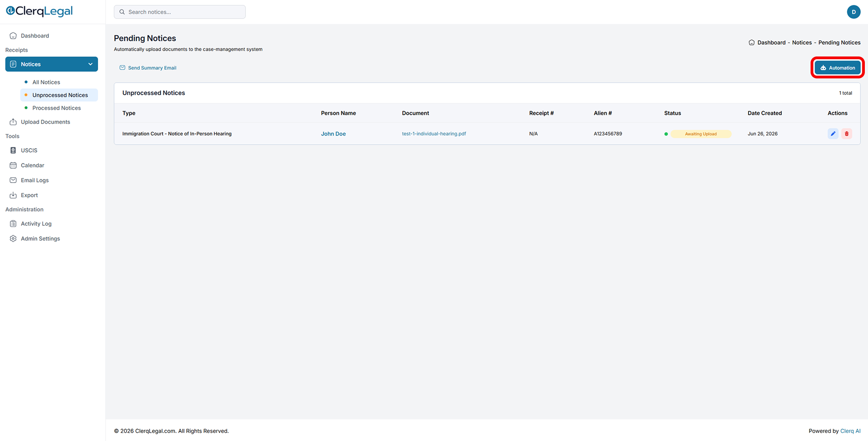Viewport: 868px width, 441px height.
Task: Click the Document column header
Action: tap(415, 113)
